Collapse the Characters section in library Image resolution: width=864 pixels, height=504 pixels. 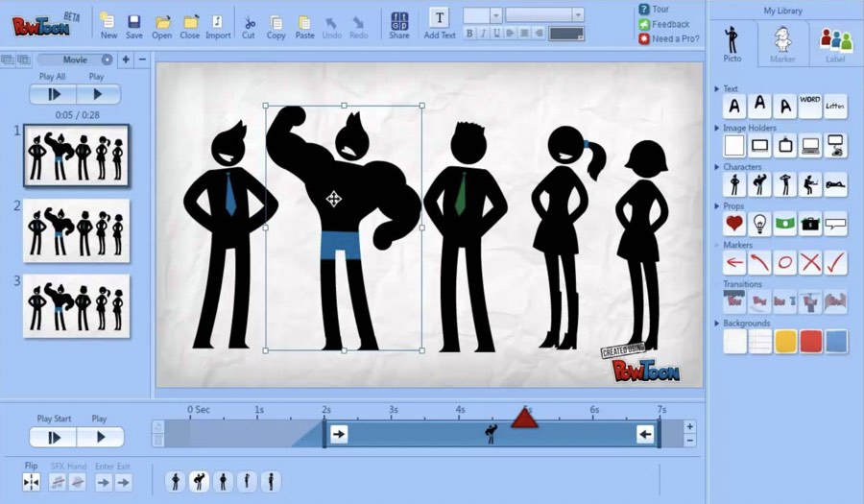(x=717, y=167)
